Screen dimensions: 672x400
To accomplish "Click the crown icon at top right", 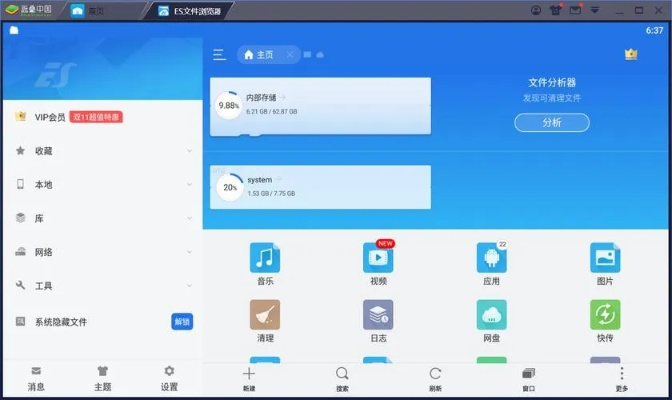I will point(630,54).
